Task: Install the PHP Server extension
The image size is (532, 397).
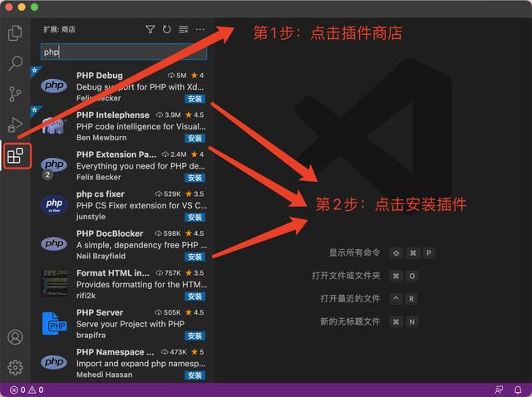Action: tap(195, 336)
